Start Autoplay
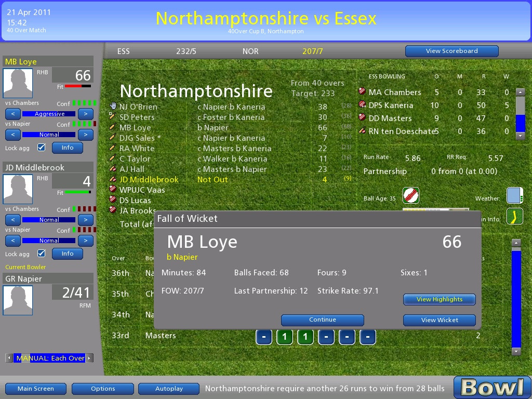532x399 pixels. point(169,389)
